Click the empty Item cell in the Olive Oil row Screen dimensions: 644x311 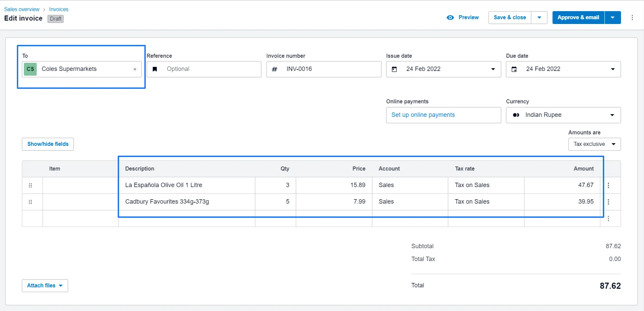pos(80,185)
